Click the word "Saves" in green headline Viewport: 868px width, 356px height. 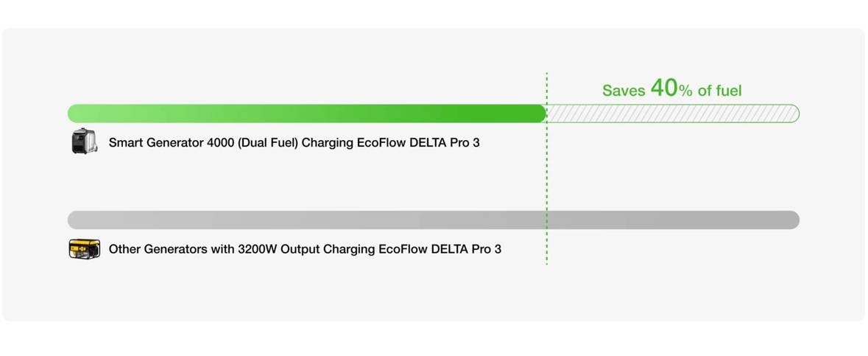(624, 91)
